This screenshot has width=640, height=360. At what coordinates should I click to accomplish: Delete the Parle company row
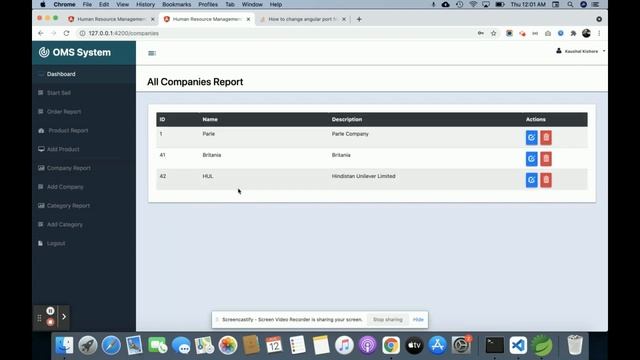point(546,138)
